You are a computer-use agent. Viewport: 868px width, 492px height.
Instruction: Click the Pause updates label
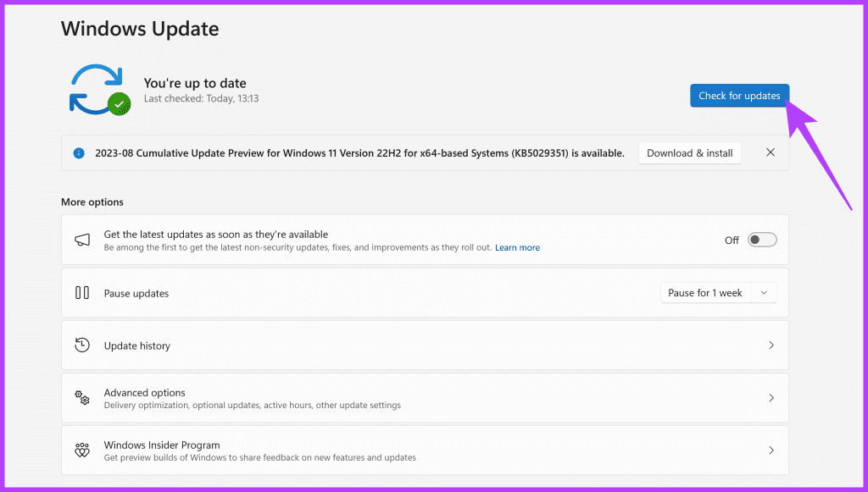tap(136, 294)
